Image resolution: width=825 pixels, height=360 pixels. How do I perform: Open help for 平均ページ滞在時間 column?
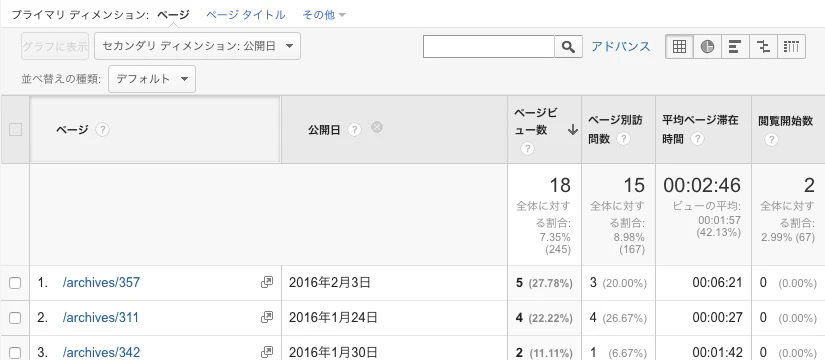pyautogui.click(x=697, y=139)
